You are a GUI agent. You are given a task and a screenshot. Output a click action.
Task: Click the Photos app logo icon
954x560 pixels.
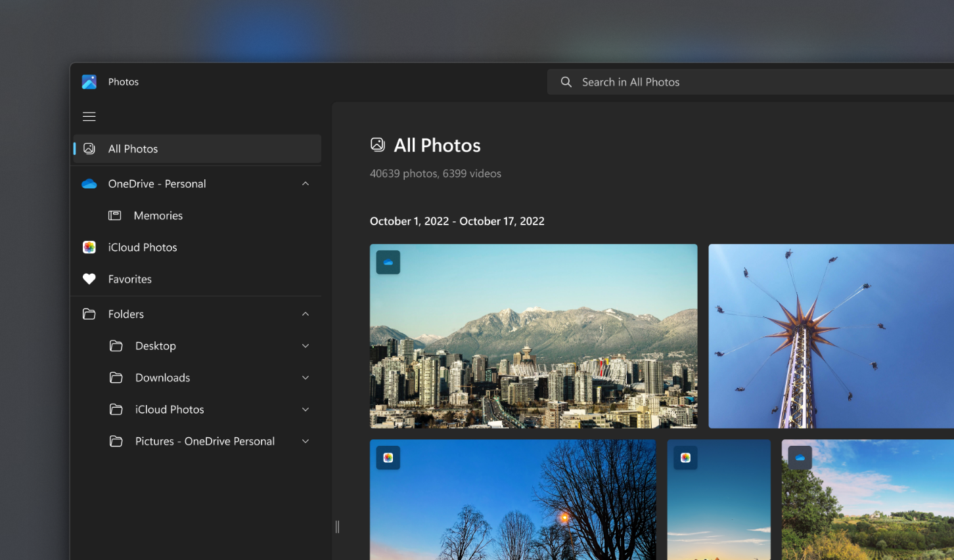pyautogui.click(x=89, y=81)
